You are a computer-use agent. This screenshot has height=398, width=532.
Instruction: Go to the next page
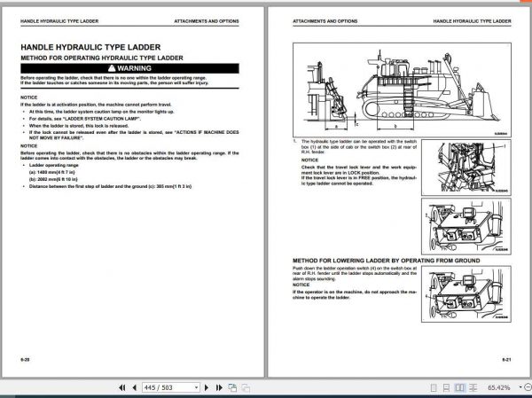[207, 387]
